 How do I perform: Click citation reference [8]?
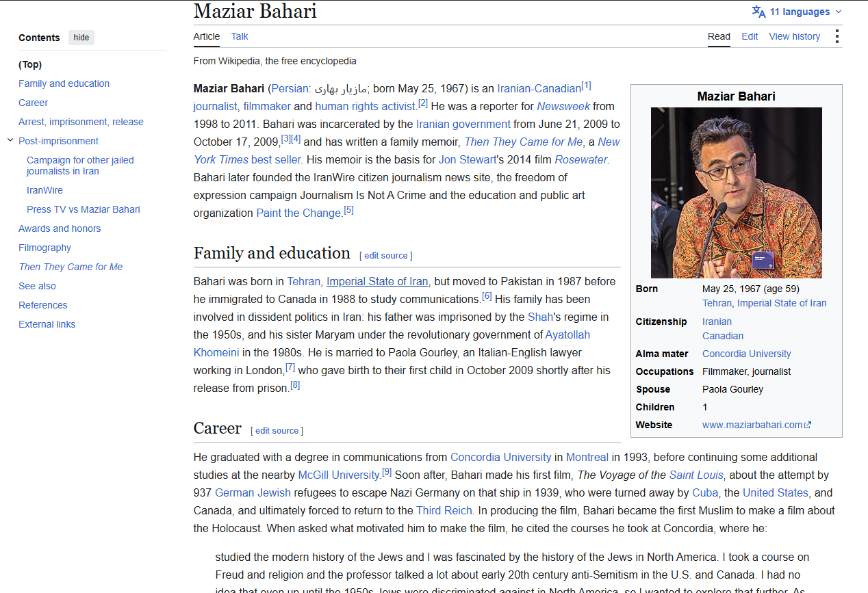coord(295,384)
